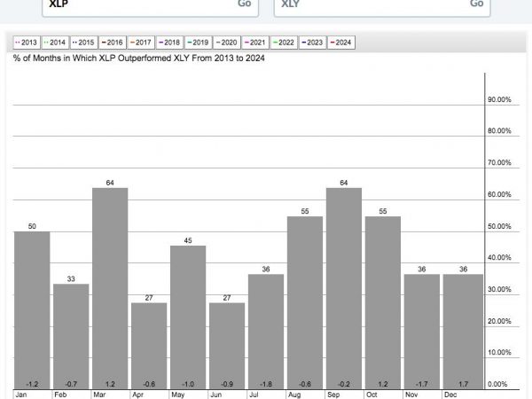Toggle the 2018 year legend button
Image resolution: width=532 pixels, height=399 pixels.
click(x=169, y=43)
